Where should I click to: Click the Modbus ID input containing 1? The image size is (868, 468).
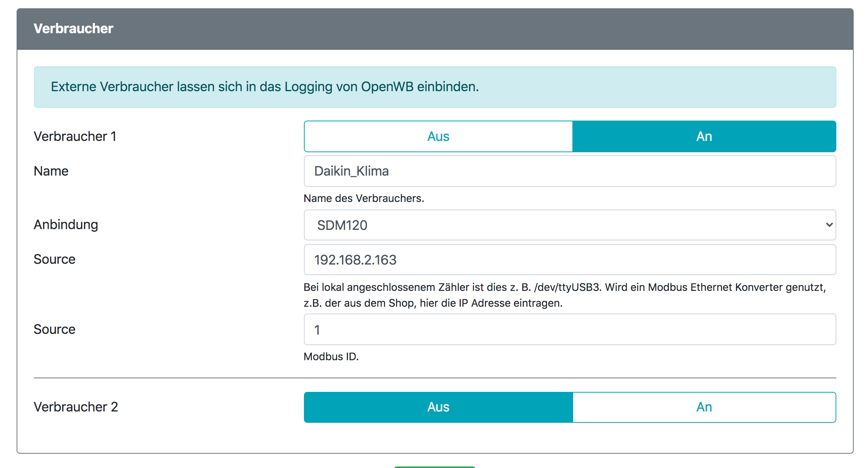coord(569,330)
